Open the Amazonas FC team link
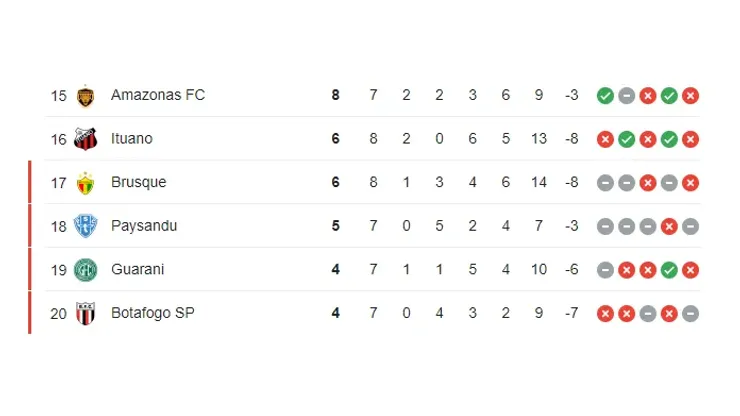740x416 pixels. tap(157, 96)
